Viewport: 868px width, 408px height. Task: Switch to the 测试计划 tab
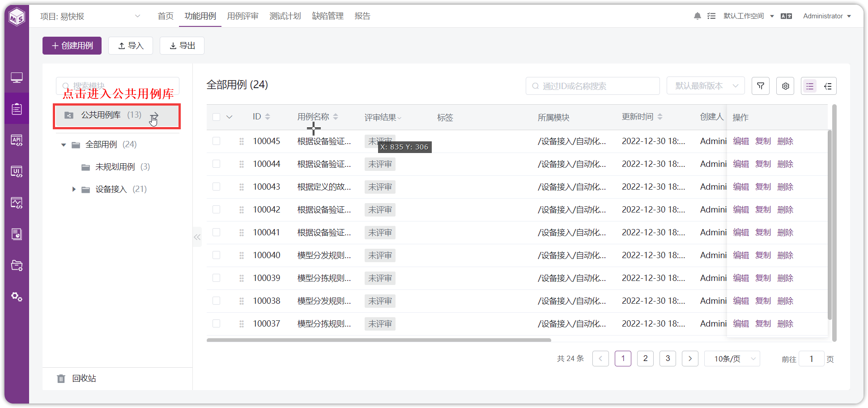[x=285, y=16]
